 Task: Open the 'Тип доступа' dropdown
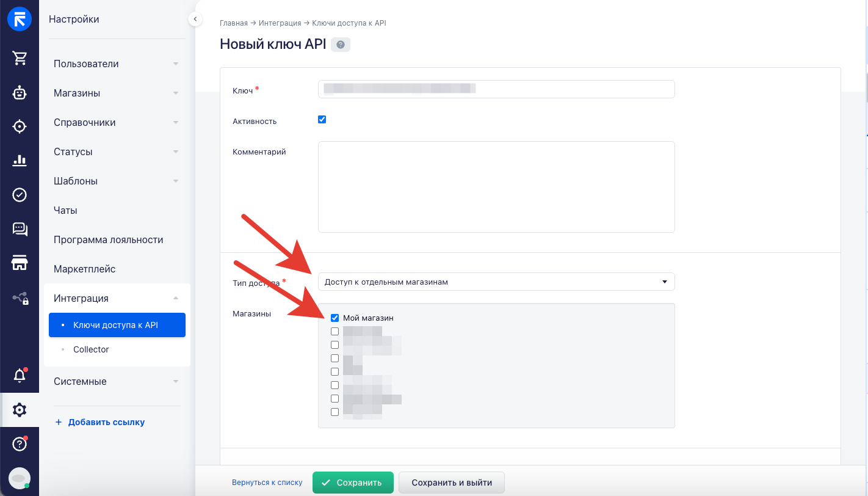(496, 282)
